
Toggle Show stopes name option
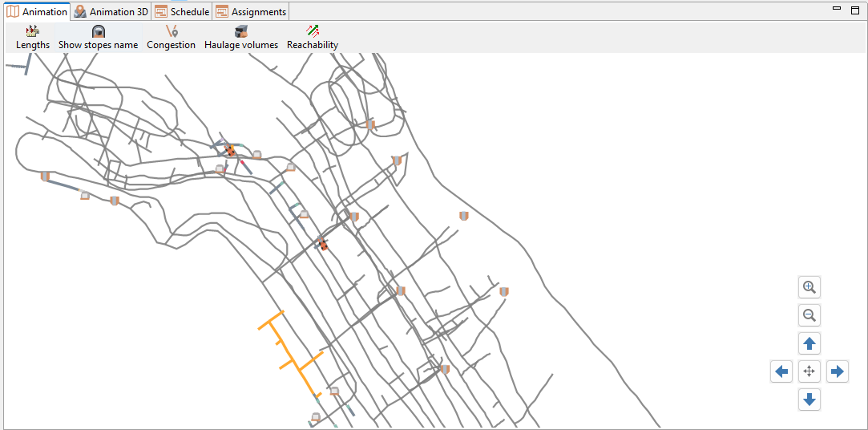point(98,38)
